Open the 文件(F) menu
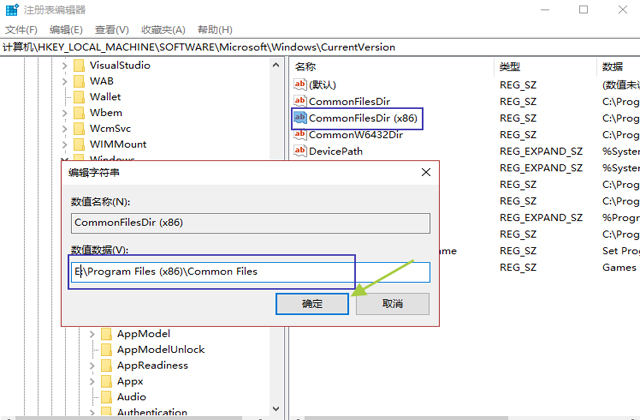Image resolution: width=640 pixels, height=420 pixels. point(21,30)
